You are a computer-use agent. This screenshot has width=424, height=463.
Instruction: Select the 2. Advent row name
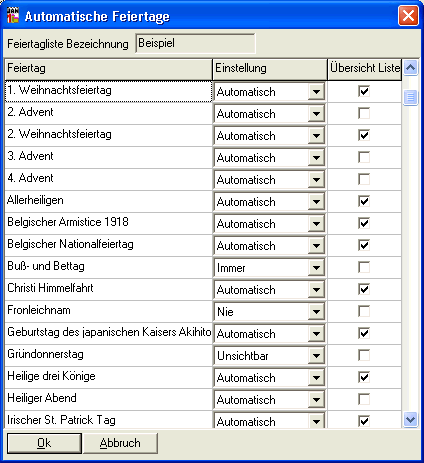coord(108,113)
